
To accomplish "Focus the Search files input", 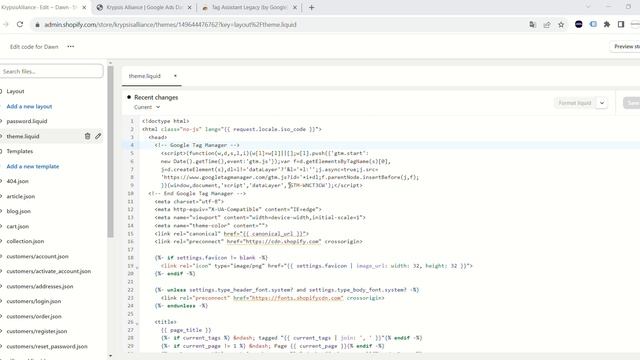I will pyautogui.click(x=51, y=71).
